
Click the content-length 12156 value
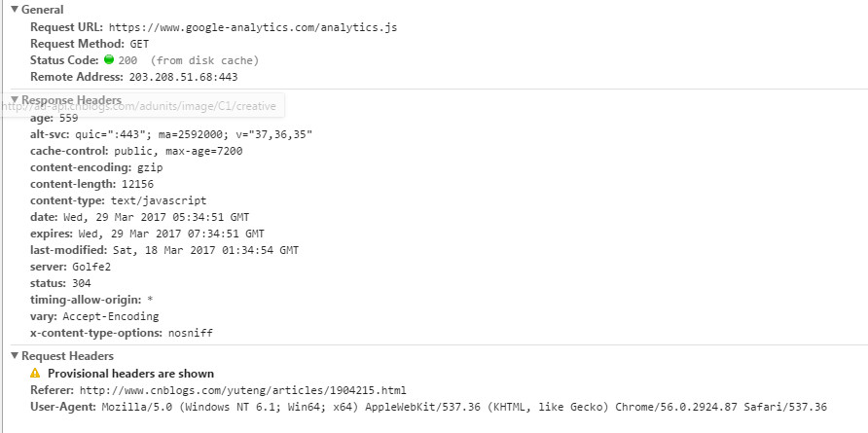(x=138, y=184)
